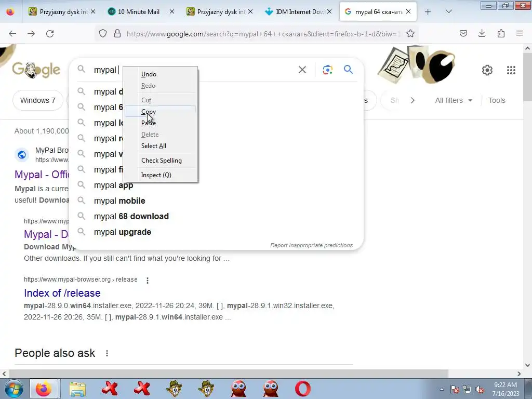Open list all tabs dropdown
532x399 pixels.
pyautogui.click(x=448, y=12)
